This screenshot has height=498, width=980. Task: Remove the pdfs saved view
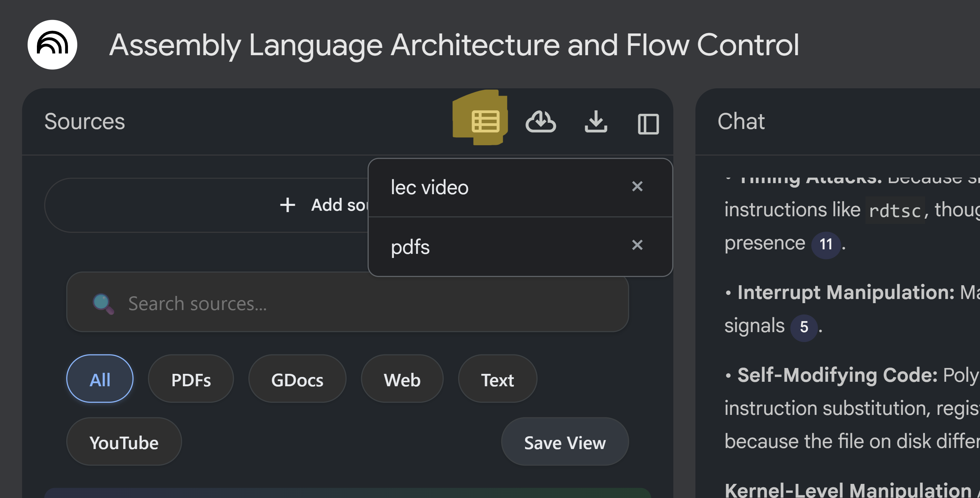coord(637,245)
